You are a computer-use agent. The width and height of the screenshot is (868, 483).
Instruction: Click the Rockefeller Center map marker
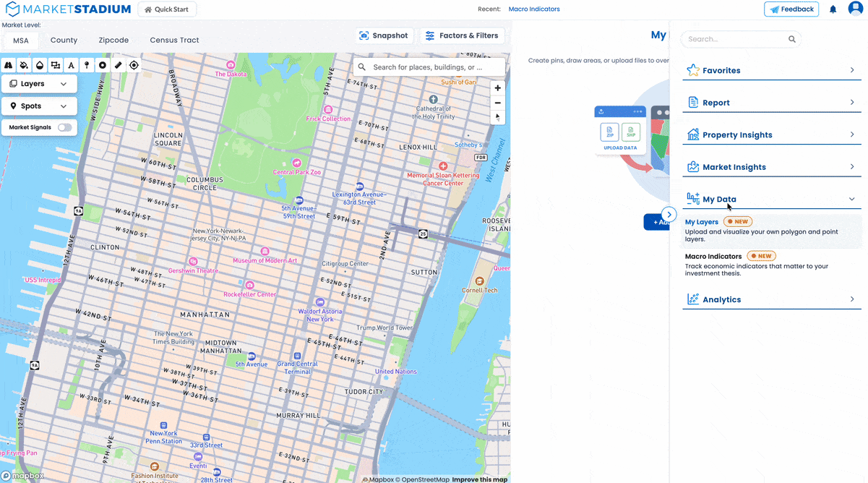tap(249, 286)
